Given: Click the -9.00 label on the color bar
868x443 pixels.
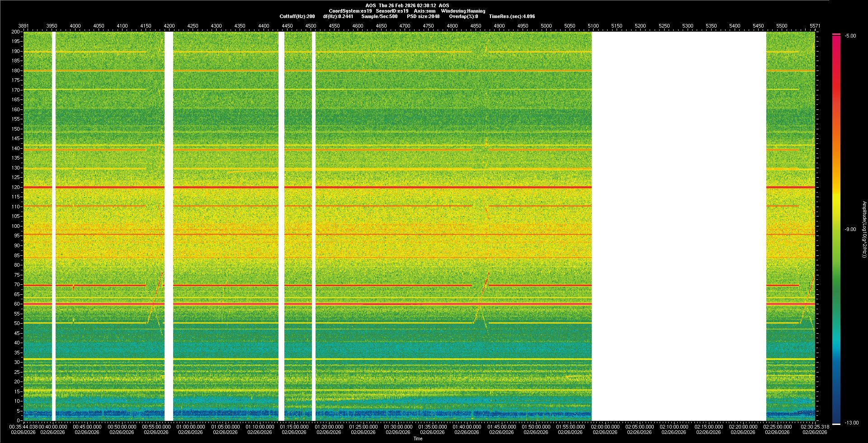Looking at the screenshot, I should 850,229.
